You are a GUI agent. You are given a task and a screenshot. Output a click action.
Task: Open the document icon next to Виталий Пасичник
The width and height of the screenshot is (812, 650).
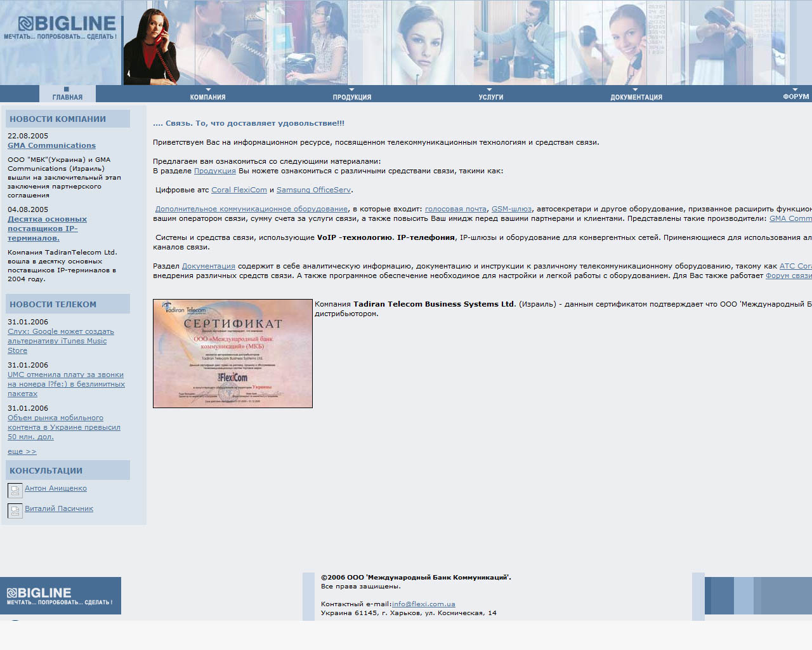[15, 510]
